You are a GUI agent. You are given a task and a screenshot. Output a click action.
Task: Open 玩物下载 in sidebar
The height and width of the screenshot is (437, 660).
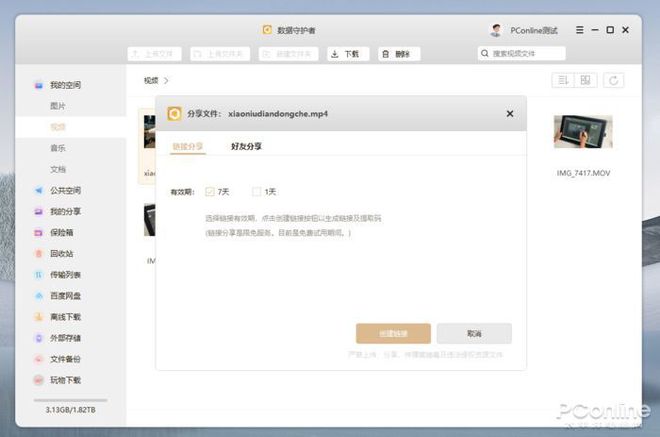tap(65, 380)
